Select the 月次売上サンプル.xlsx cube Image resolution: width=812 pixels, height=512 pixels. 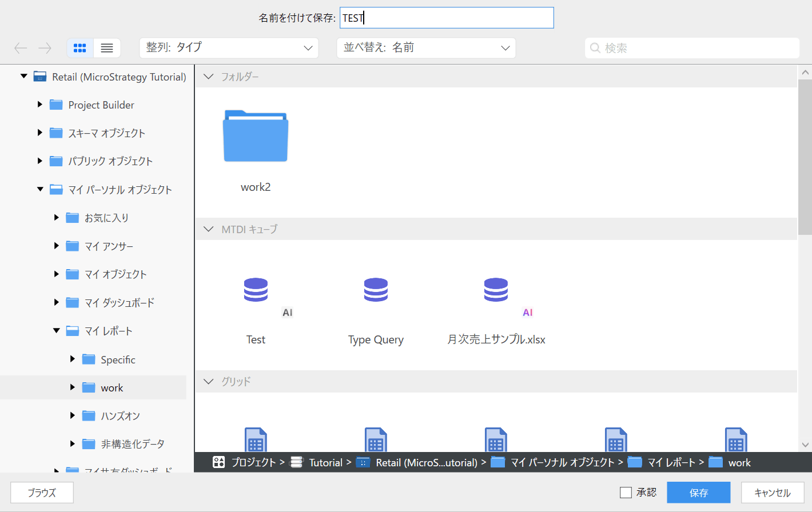click(496, 290)
